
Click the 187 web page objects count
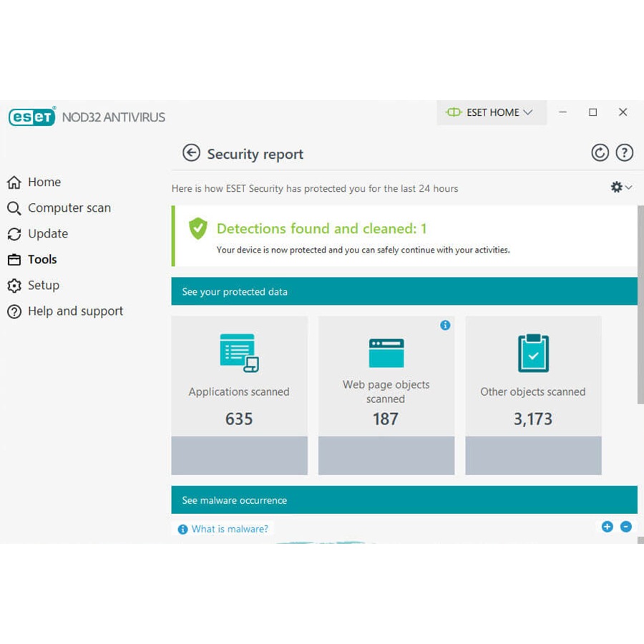pos(385,419)
